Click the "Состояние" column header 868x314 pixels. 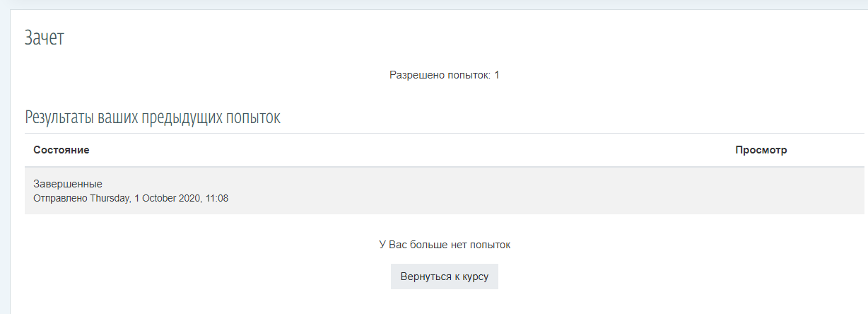pyautogui.click(x=61, y=150)
